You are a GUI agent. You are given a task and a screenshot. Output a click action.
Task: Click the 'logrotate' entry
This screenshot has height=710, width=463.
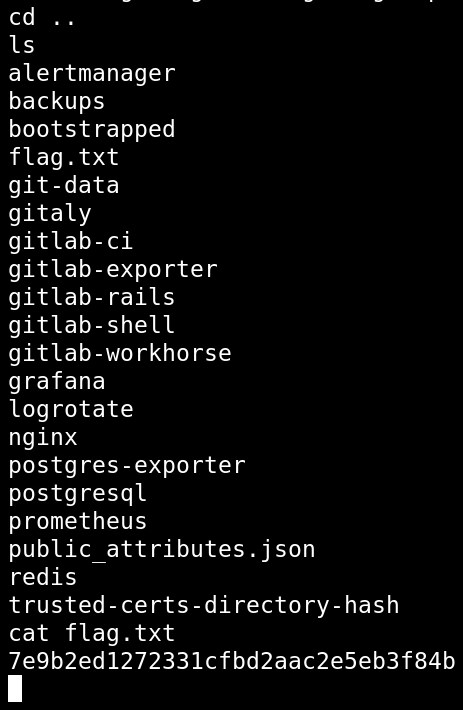pos(71,410)
